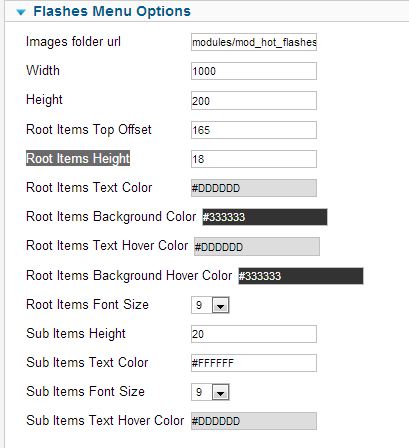Click the Sub Items Font Size label
Screen dimensions: 409x448
coord(85,392)
